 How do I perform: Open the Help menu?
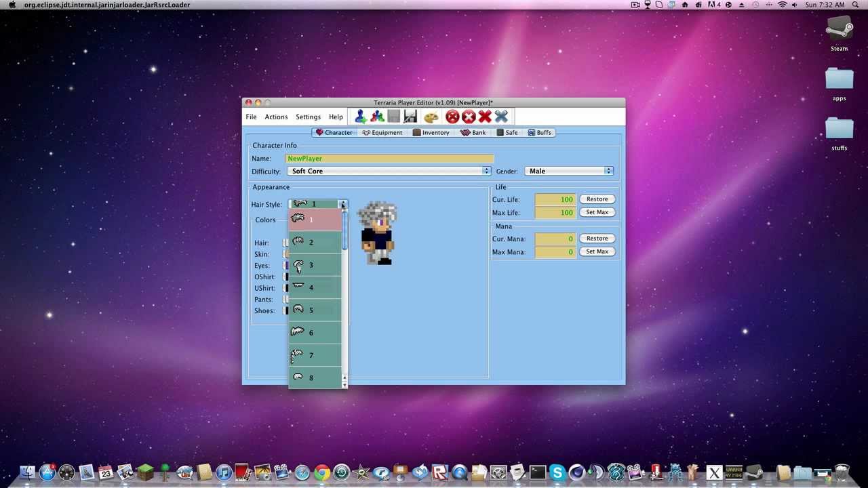tap(336, 117)
